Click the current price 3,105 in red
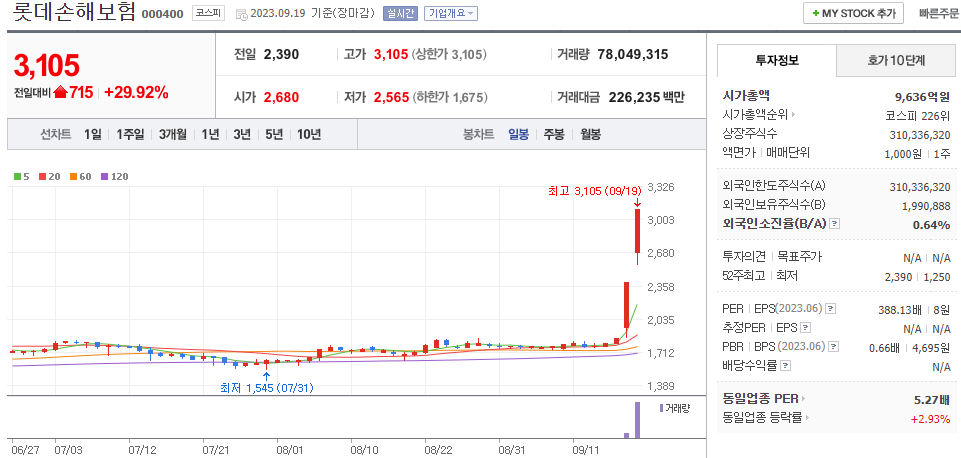The image size is (961, 458). [x=47, y=66]
